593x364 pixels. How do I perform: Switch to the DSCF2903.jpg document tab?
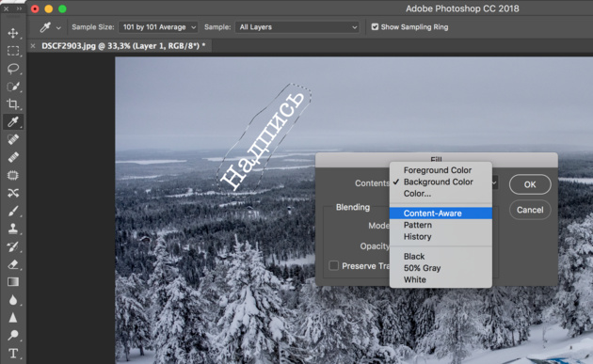point(123,46)
